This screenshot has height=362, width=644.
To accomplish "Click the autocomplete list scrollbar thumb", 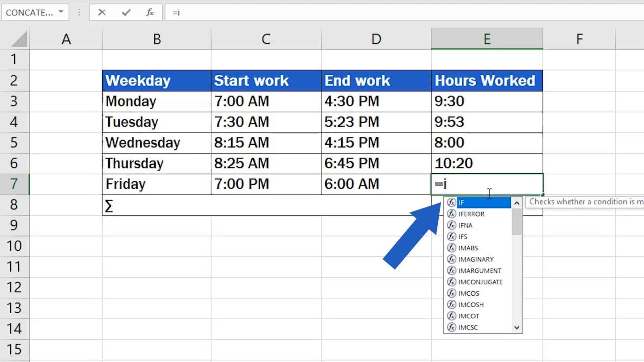I will pos(517,222).
